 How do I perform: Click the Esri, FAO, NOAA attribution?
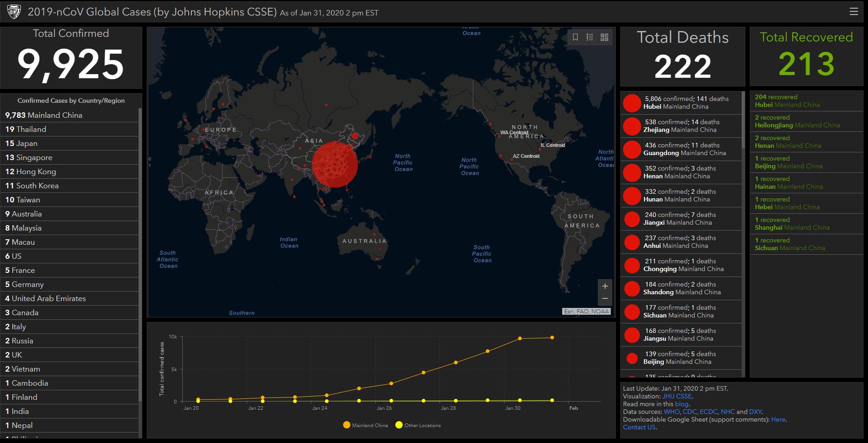coord(586,312)
